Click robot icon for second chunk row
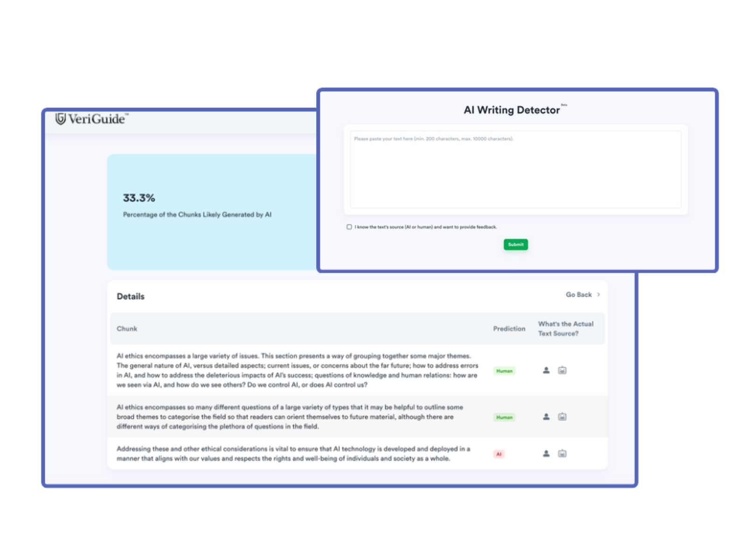The width and height of the screenshot is (747, 560). tap(562, 417)
